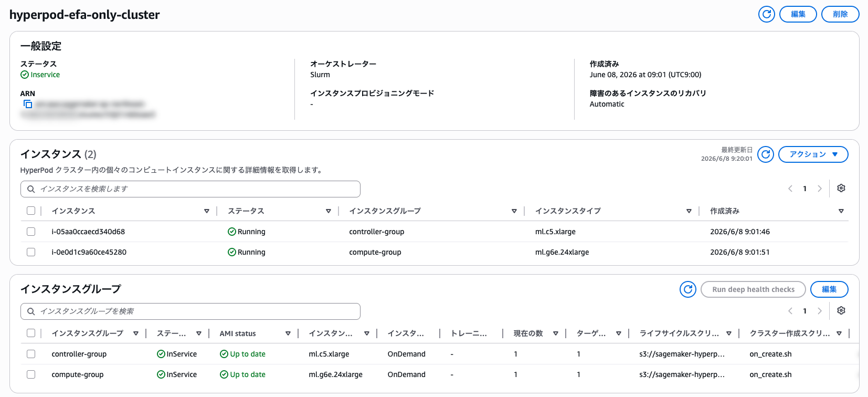868x397 pixels.
Task: Sort instances by 作成済み column
Action: [x=841, y=211]
